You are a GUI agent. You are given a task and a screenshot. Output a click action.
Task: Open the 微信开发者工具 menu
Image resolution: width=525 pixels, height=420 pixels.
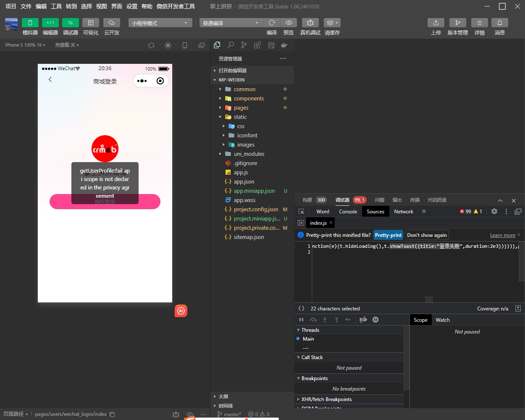(176, 6)
